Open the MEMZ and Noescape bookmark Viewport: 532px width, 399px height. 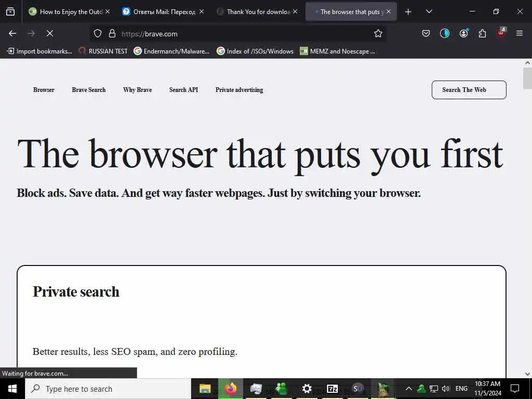338,51
